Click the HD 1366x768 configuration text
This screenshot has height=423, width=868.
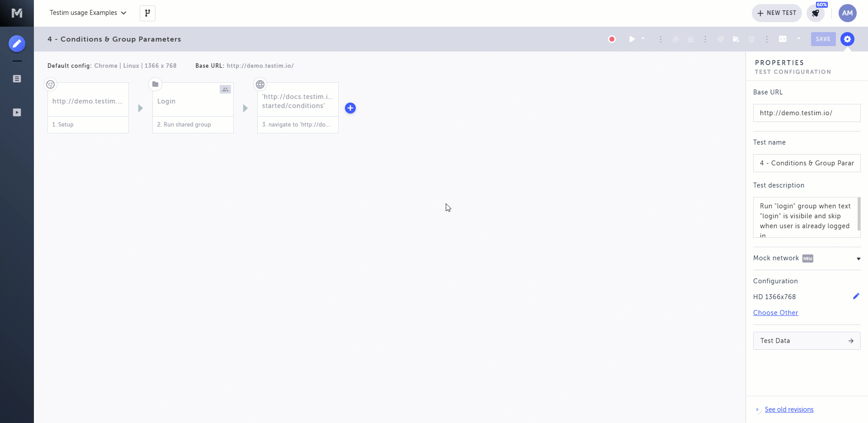pos(774,297)
